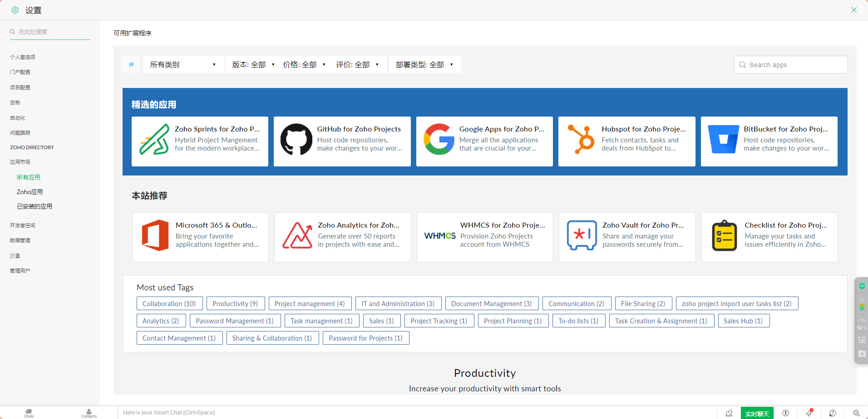Filter by Collaboration (10) tag
This screenshot has height=419, width=868.
[x=169, y=303]
